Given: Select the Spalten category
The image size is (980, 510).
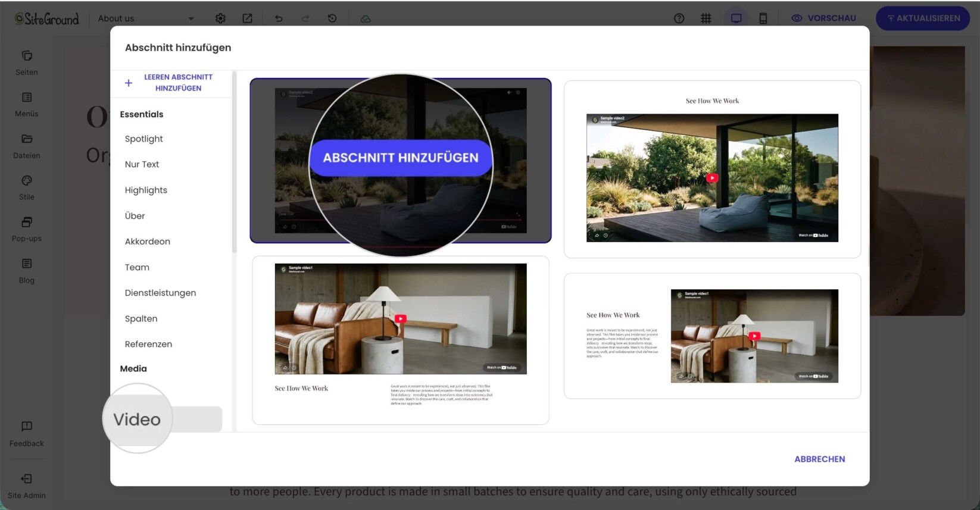Looking at the screenshot, I should click(x=141, y=318).
